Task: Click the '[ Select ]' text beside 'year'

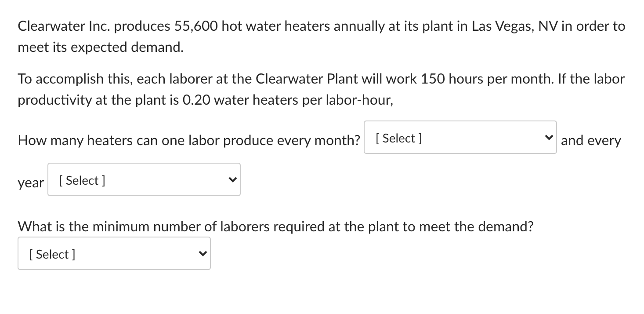Action: [82, 180]
